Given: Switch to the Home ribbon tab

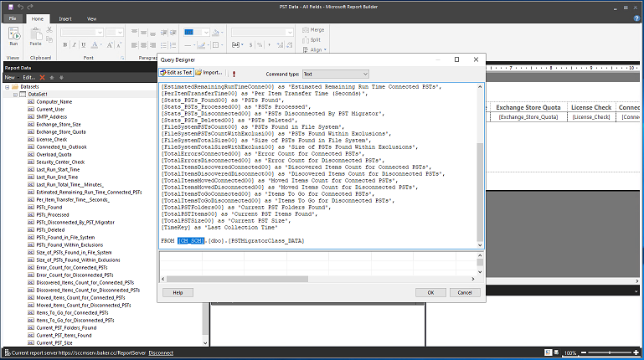Looking at the screenshot, I should (x=38, y=19).
